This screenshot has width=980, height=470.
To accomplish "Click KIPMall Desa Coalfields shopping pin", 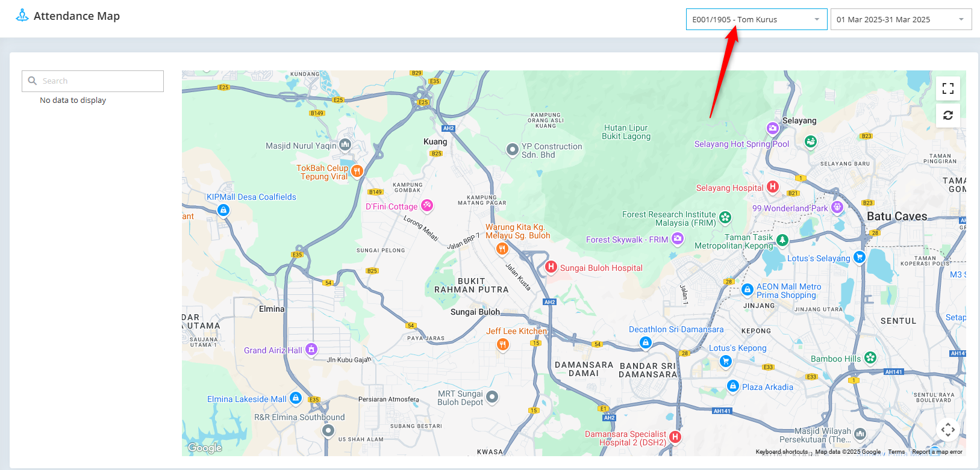I will pyautogui.click(x=223, y=210).
